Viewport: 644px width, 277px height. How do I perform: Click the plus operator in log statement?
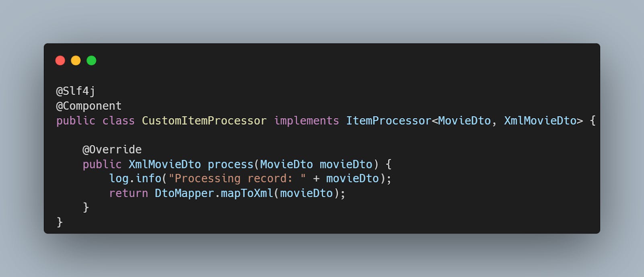tap(316, 179)
